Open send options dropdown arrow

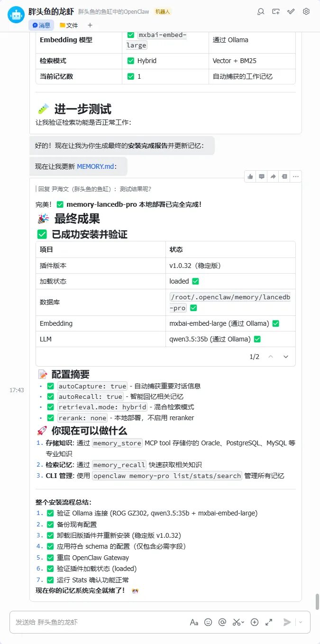(x=301, y=622)
